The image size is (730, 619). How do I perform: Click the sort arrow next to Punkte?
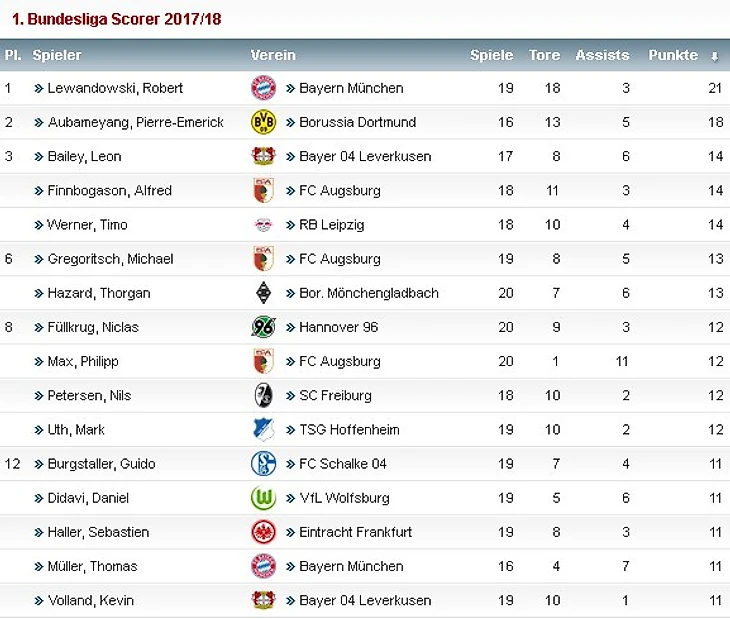point(714,57)
